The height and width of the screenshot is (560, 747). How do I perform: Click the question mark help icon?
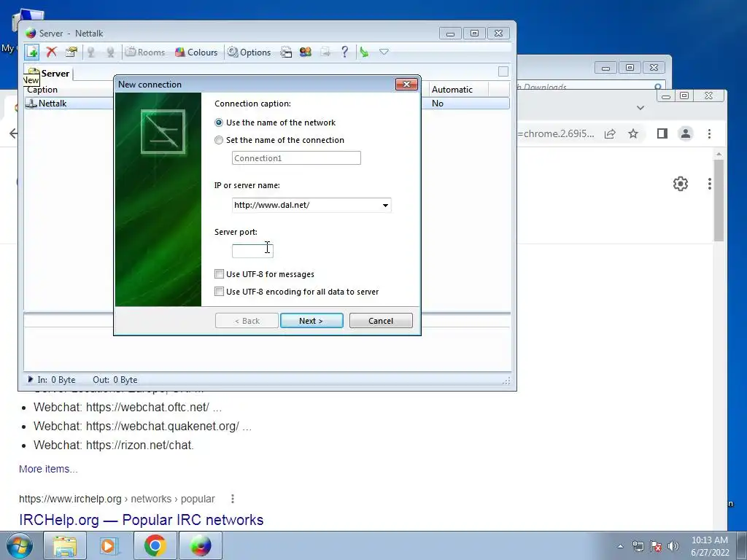coord(344,52)
